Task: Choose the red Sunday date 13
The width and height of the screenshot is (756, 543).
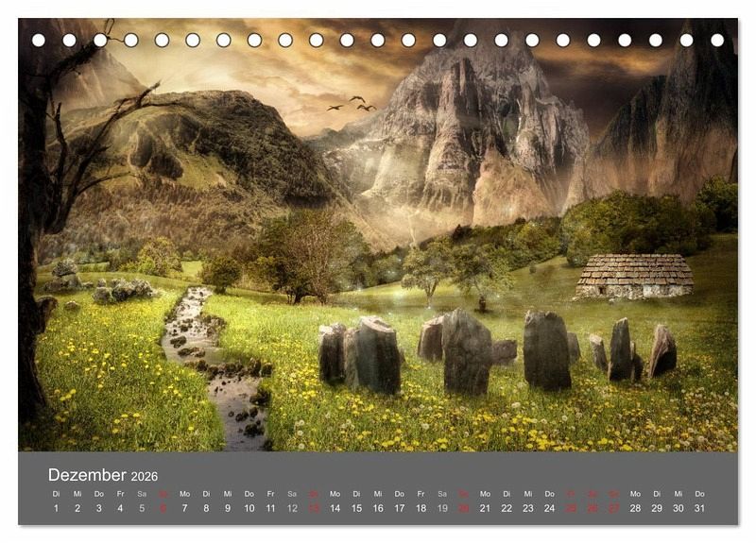Action: 314,508
